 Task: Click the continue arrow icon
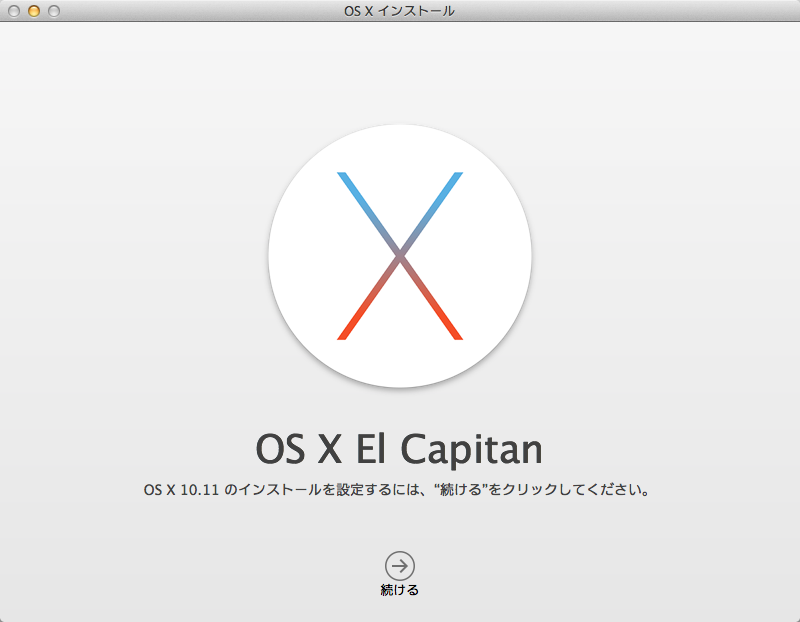pyautogui.click(x=399, y=565)
